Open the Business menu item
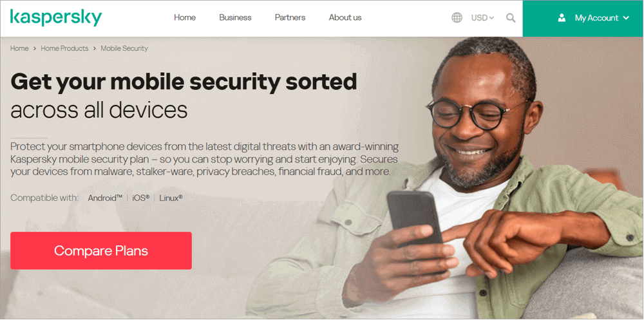This screenshot has height=320, width=644. pos(235,17)
